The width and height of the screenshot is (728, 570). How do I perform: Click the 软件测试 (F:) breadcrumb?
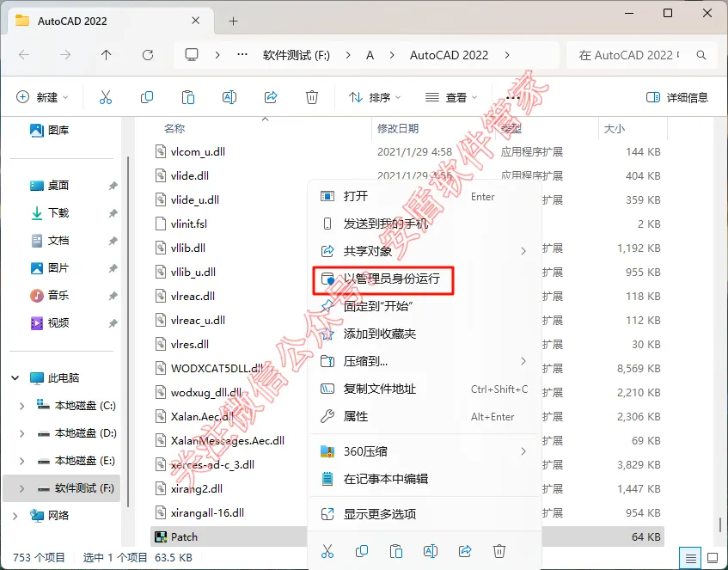tap(297, 55)
